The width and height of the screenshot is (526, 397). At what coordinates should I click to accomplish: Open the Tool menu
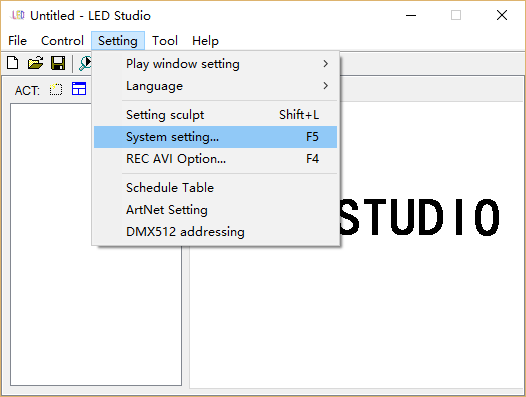(x=165, y=41)
